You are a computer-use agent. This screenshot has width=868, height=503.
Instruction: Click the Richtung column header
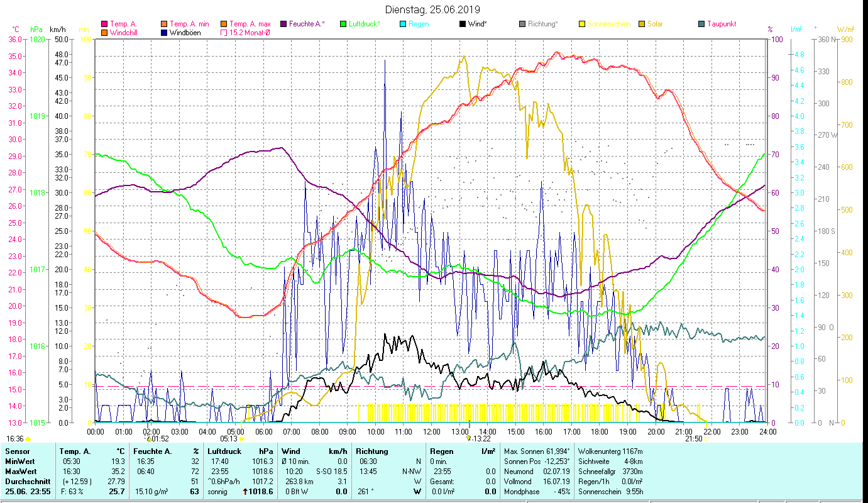[x=372, y=451]
